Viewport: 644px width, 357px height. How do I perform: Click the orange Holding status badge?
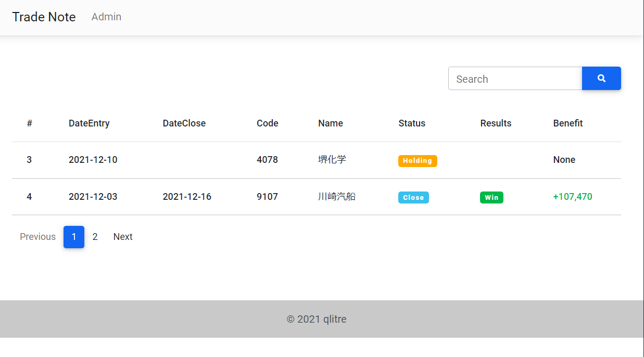pos(418,161)
